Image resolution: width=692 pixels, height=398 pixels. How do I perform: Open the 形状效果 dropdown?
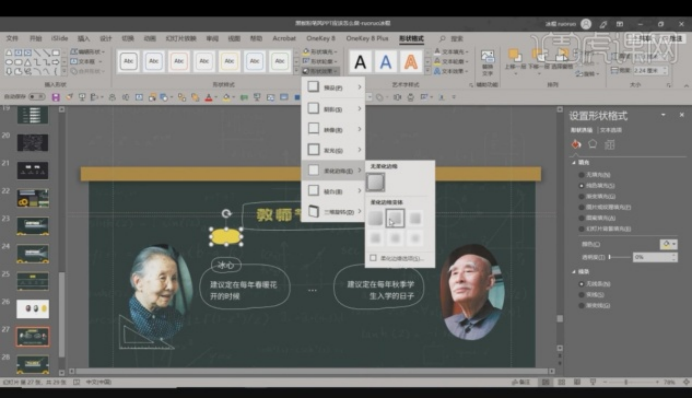[x=320, y=71]
